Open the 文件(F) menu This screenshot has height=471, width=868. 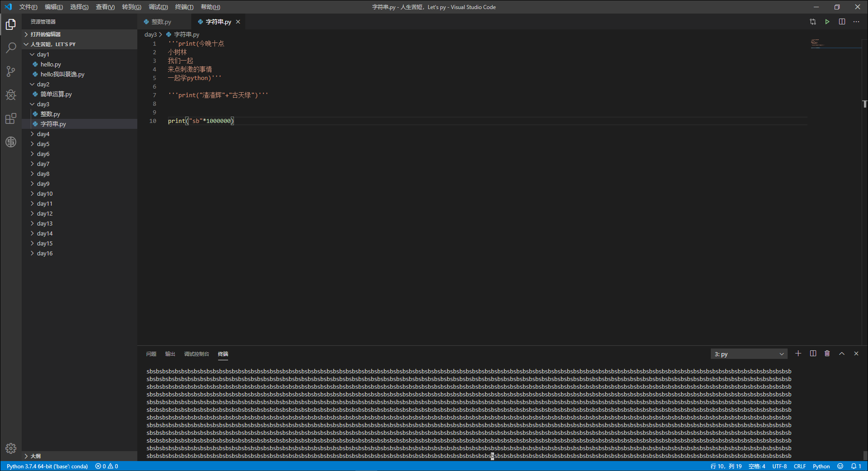pos(28,7)
